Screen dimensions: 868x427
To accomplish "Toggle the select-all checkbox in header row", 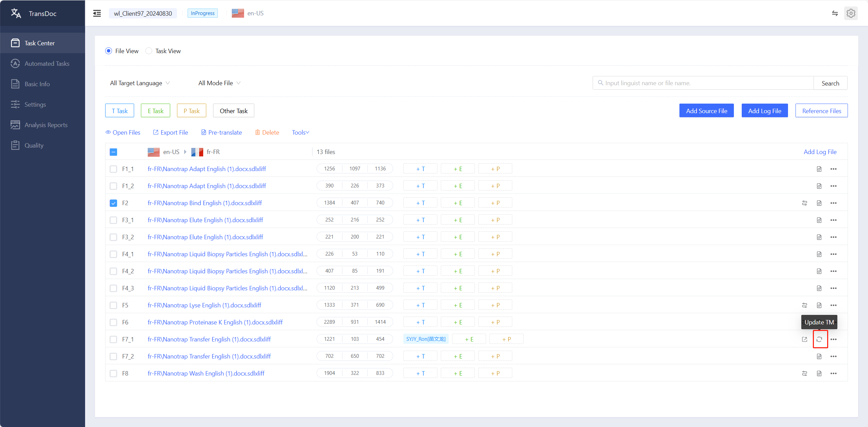I will [113, 152].
